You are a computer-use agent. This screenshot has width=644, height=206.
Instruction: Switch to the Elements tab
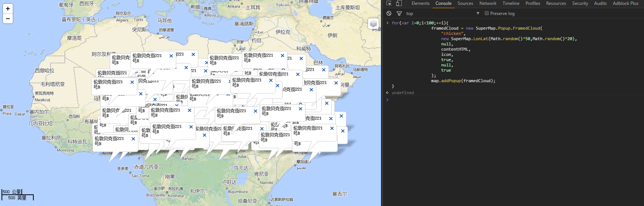tap(420, 3)
